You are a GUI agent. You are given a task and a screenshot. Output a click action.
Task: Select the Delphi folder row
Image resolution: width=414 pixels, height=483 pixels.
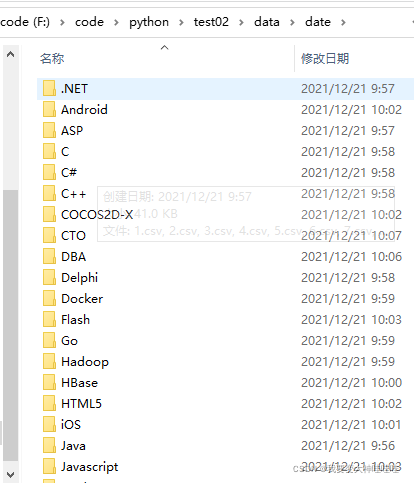(225, 277)
